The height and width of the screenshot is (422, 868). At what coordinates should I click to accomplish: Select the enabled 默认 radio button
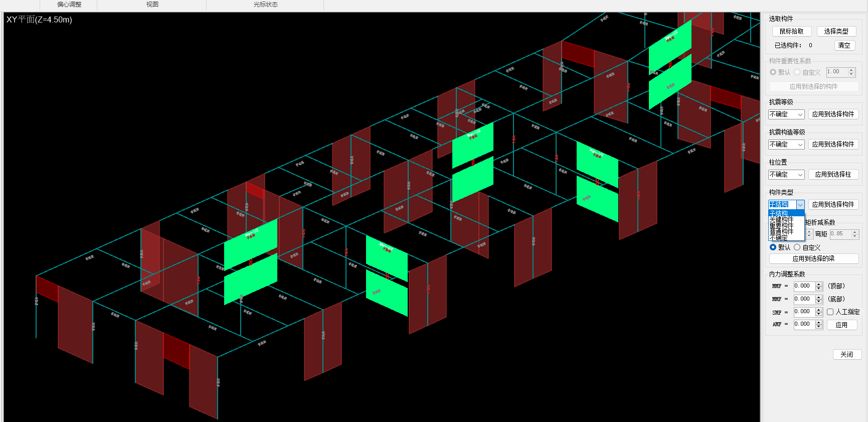[x=773, y=247]
